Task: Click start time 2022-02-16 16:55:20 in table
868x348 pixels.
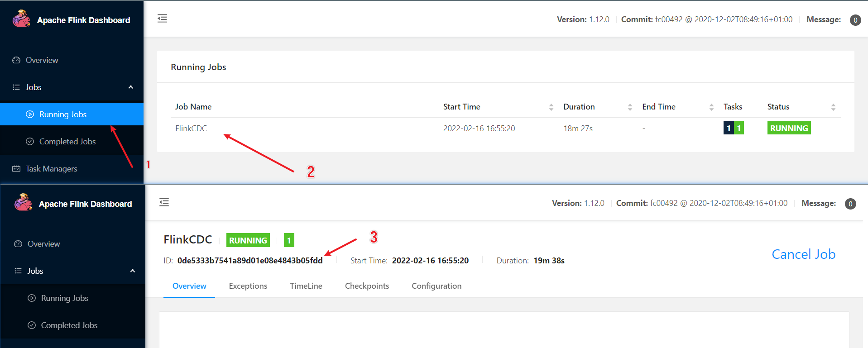Action: click(479, 129)
